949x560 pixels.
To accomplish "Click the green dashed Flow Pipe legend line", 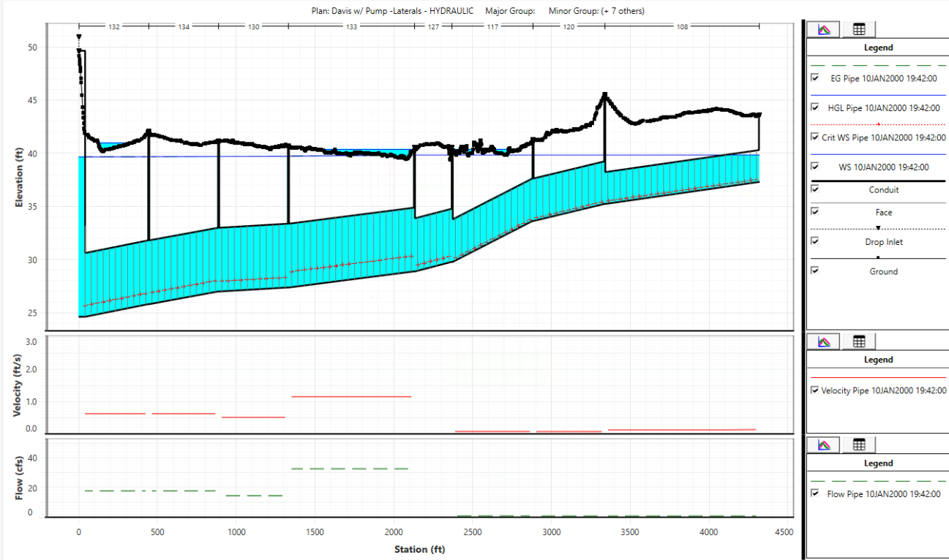I will click(x=878, y=481).
